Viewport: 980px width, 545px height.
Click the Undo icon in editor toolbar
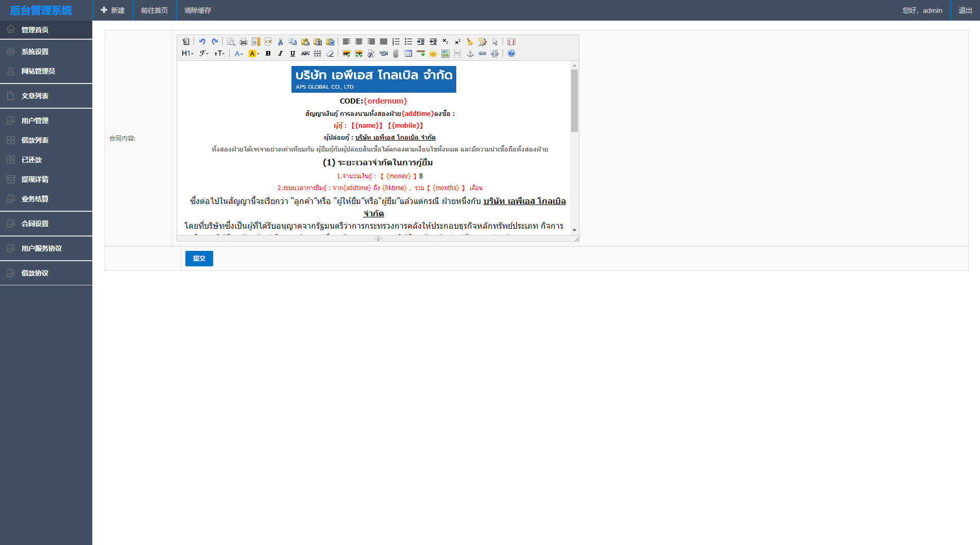[x=202, y=42]
